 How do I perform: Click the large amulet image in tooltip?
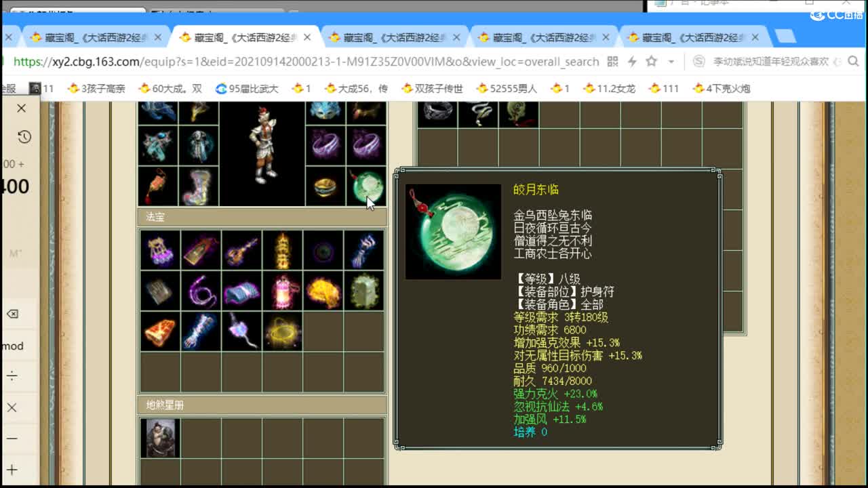[453, 232]
